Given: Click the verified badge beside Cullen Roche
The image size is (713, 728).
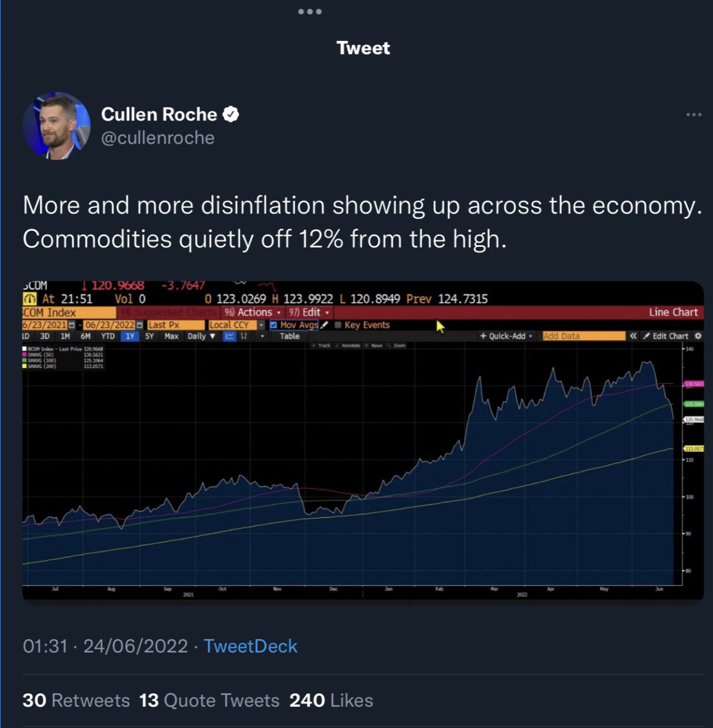Looking at the screenshot, I should tap(231, 114).
